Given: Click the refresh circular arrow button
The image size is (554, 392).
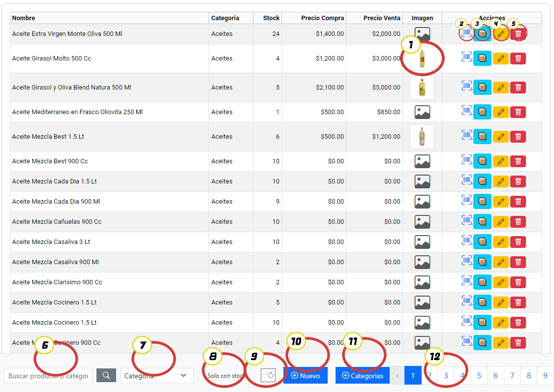Looking at the screenshot, I should pyautogui.click(x=268, y=375).
